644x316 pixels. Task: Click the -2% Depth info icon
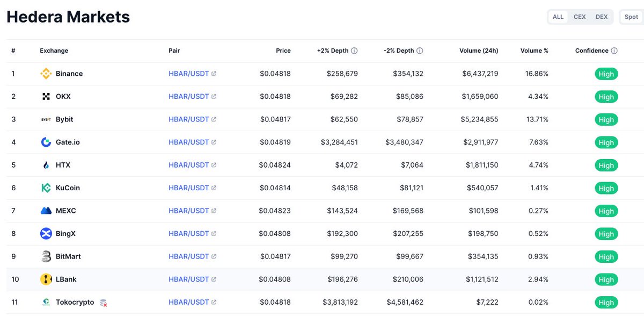pos(420,51)
